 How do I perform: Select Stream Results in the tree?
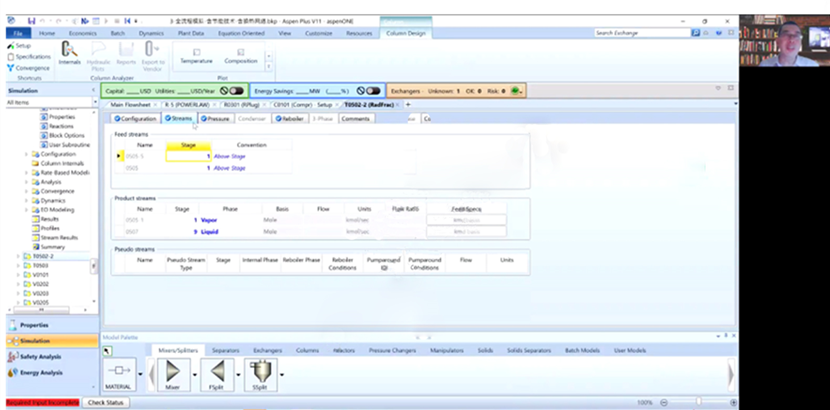coord(59,238)
